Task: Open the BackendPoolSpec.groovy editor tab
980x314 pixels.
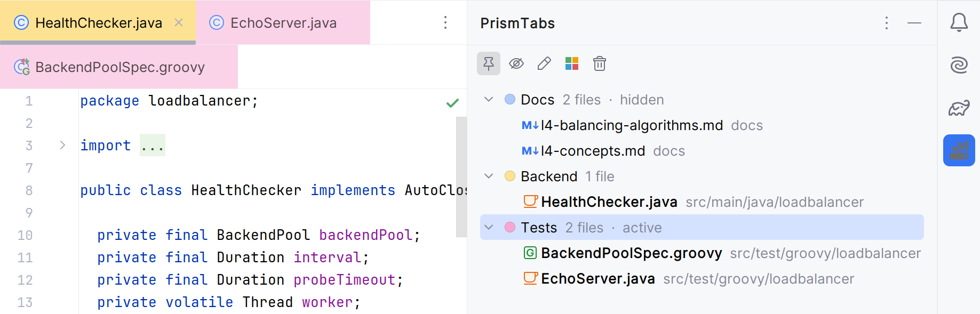Action: [119, 67]
